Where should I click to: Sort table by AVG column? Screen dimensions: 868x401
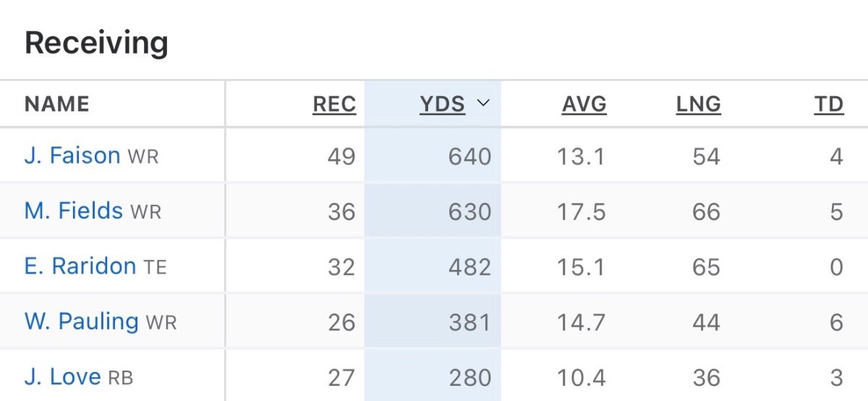(584, 104)
